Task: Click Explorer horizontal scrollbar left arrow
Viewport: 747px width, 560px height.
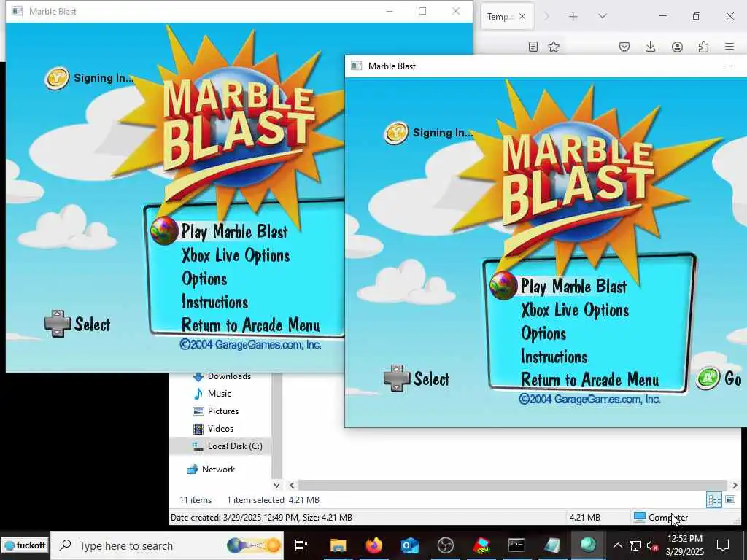Action: 292,485
